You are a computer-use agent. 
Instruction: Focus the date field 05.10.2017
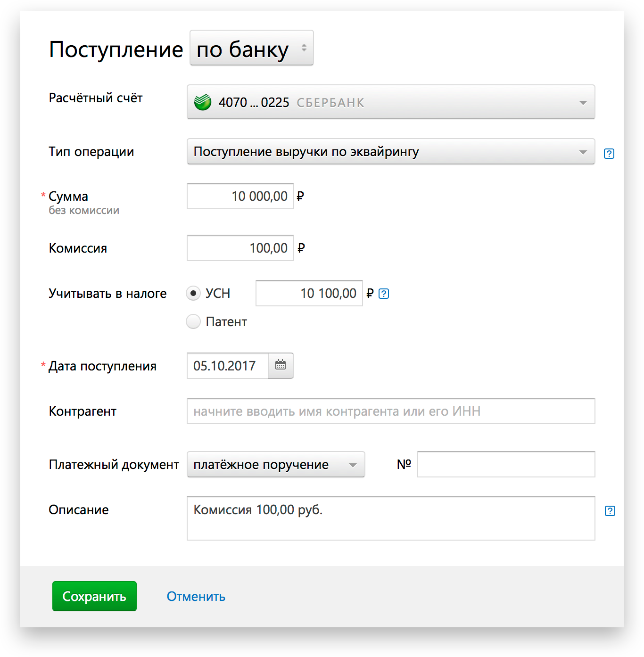tap(228, 366)
